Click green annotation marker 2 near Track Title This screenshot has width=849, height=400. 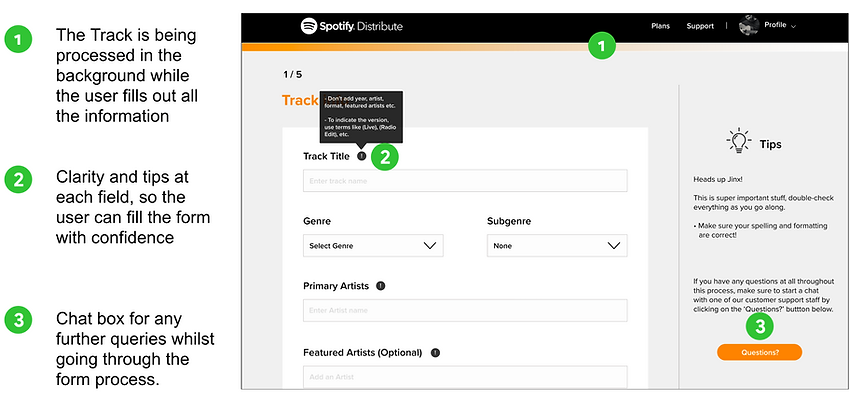point(385,156)
